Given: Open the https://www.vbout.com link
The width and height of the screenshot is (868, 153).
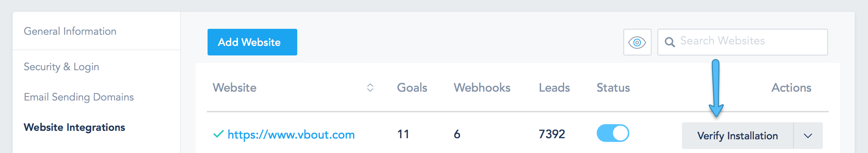Looking at the screenshot, I should click(291, 135).
